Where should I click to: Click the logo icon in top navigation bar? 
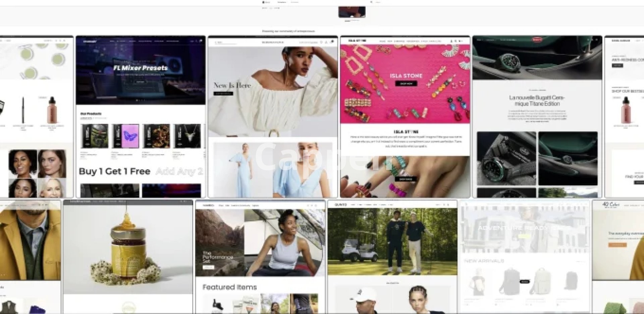tap(263, 2)
